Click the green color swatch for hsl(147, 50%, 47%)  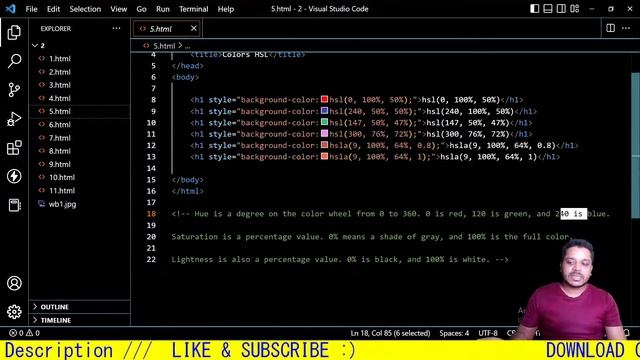[x=324, y=122]
